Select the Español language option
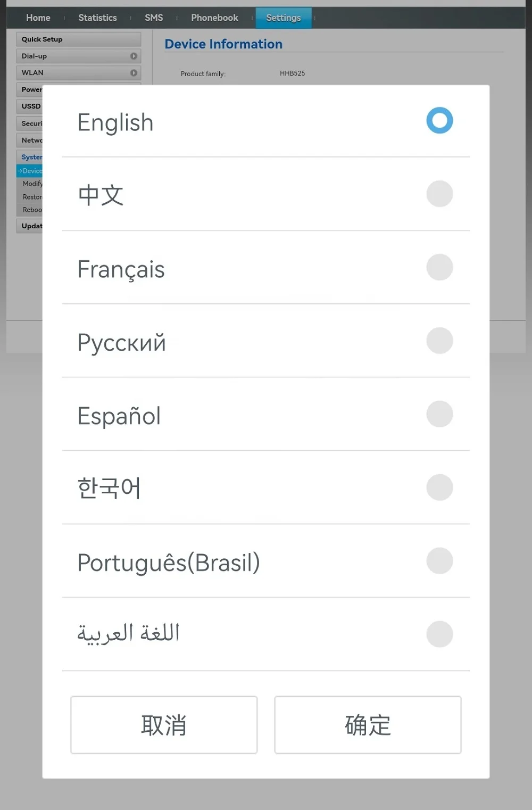The height and width of the screenshot is (810, 532). click(x=439, y=414)
